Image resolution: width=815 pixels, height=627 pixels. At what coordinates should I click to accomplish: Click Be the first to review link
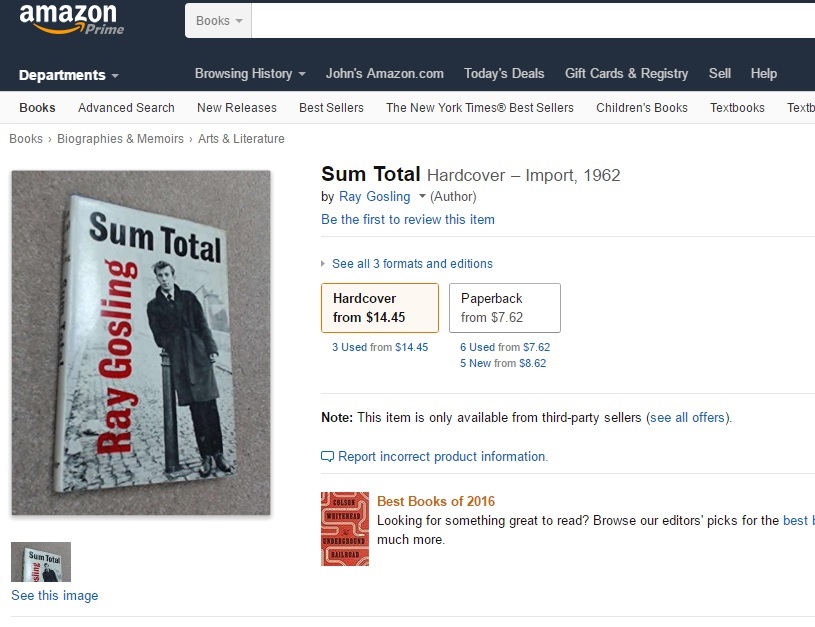(408, 219)
